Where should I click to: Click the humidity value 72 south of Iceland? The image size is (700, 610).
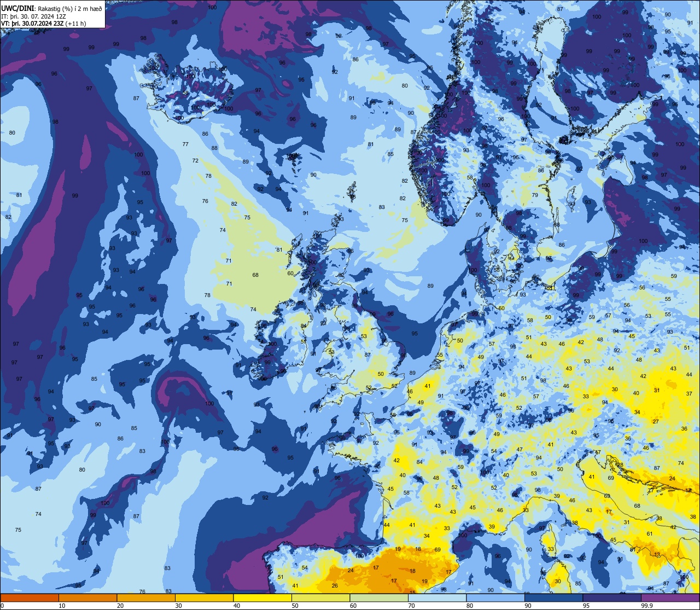tap(195, 161)
